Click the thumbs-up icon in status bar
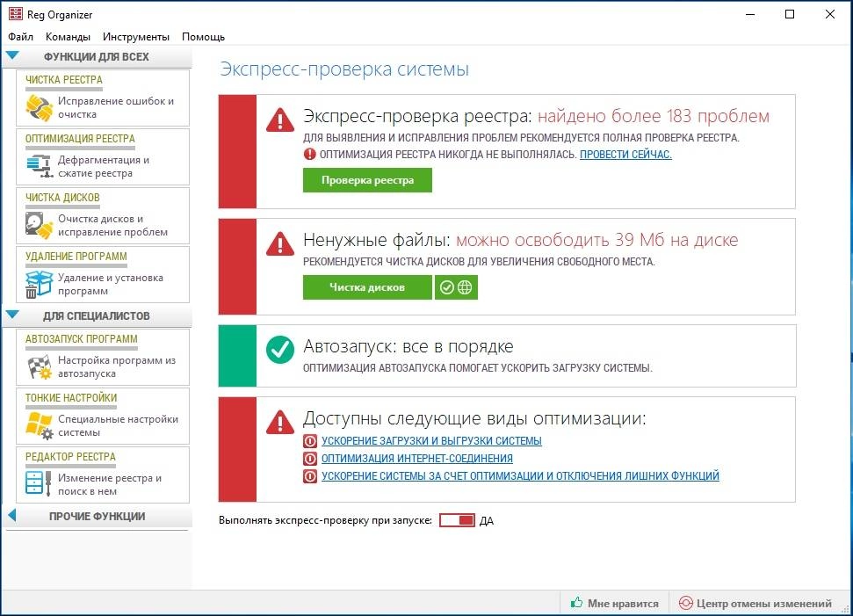Viewport: 853px width, 616px height. pyautogui.click(x=576, y=603)
